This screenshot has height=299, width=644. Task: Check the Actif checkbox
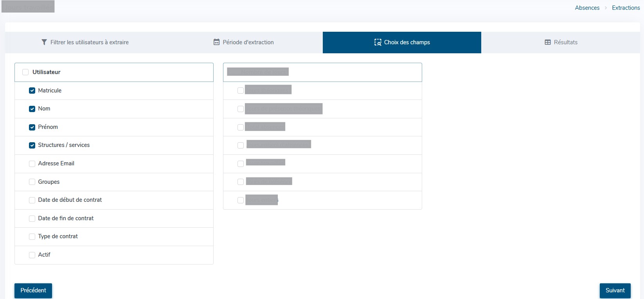32,255
